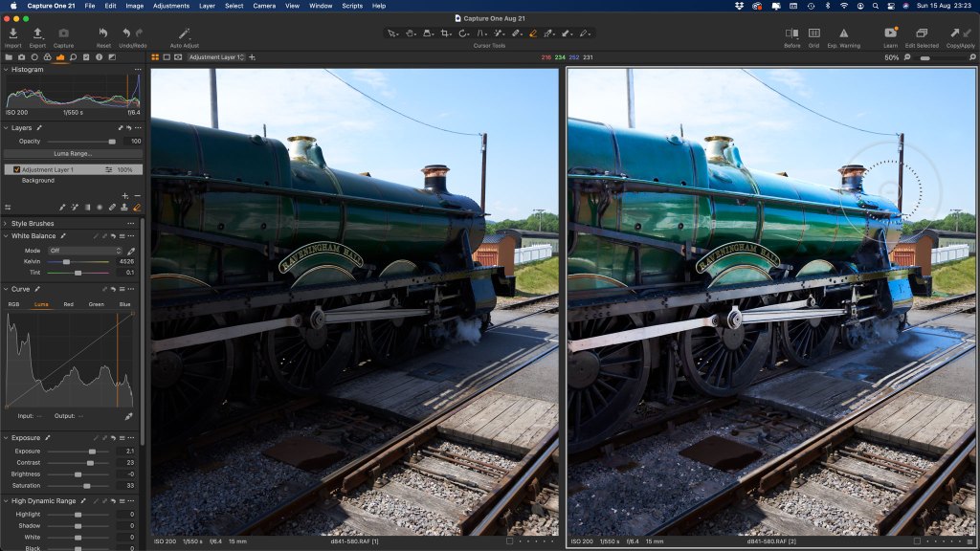Viewport: 980px width, 551px height.
Task: Switch to the Green curve tab
Action: pos(97,304)
